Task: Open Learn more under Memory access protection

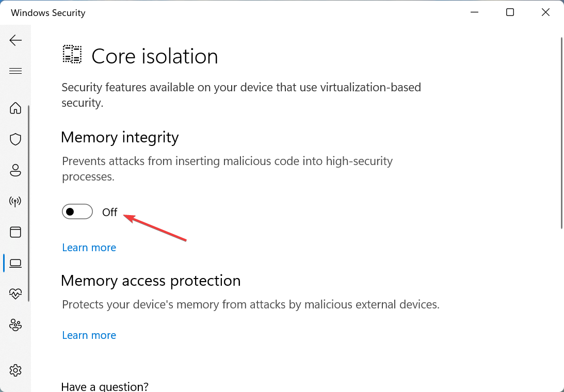Action: [89, 335]
